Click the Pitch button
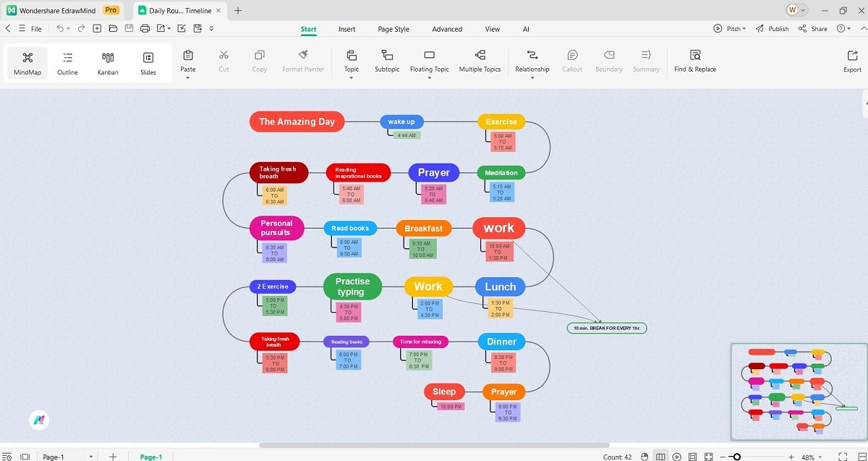868x461 pixels. (x=729, y=29)
